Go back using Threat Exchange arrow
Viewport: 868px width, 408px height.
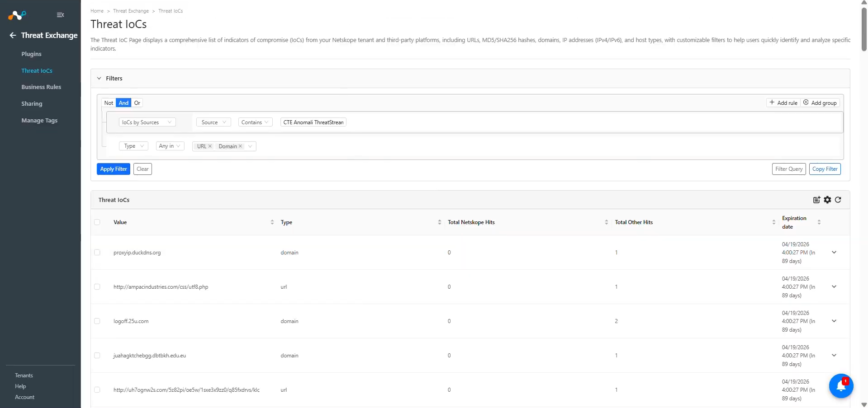pyautogui.click(x=13, y=35)
